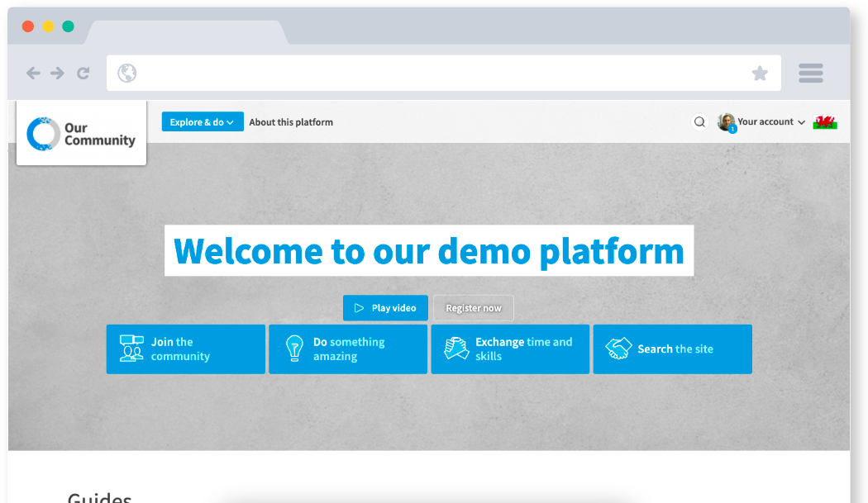Click the Our Community logo
The image size is (868, 503).
tap(81, 134)
